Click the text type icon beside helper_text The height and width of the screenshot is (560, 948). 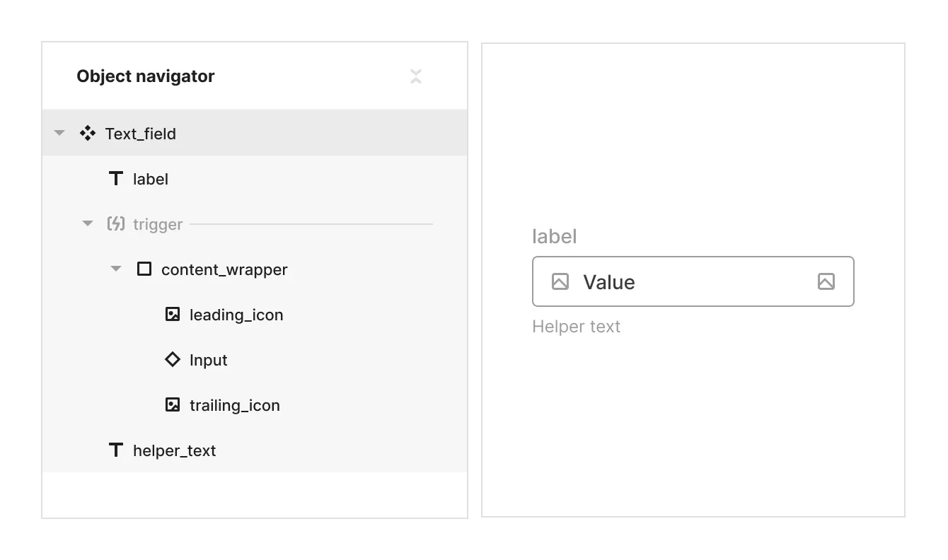116,450
